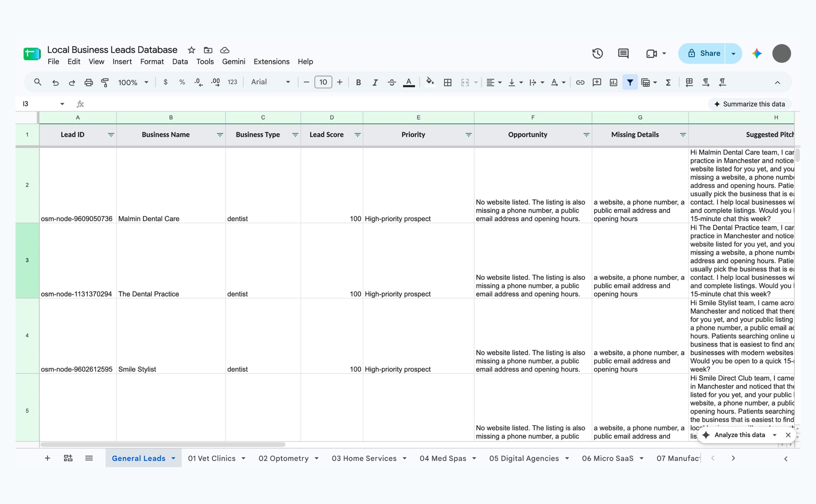Click the redo arrow icon
This screenshot has width=816, height=504.
tap(72, 82)
